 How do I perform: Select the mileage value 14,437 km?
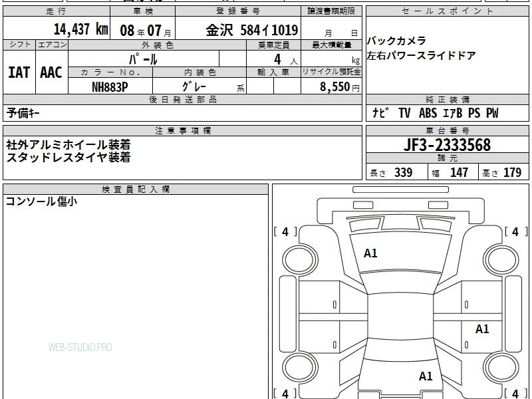tap(80, 29)
